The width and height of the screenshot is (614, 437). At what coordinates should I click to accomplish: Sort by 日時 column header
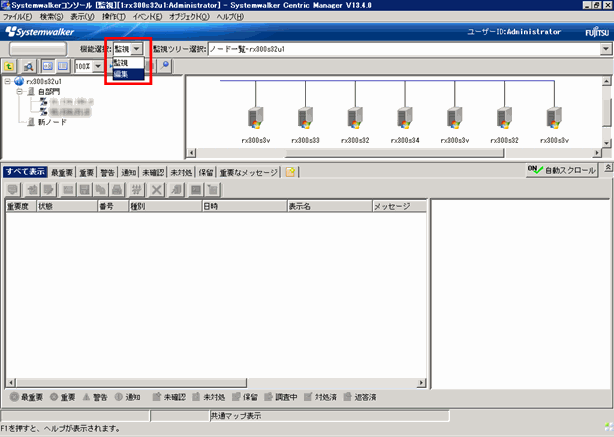tap(244, 206)
